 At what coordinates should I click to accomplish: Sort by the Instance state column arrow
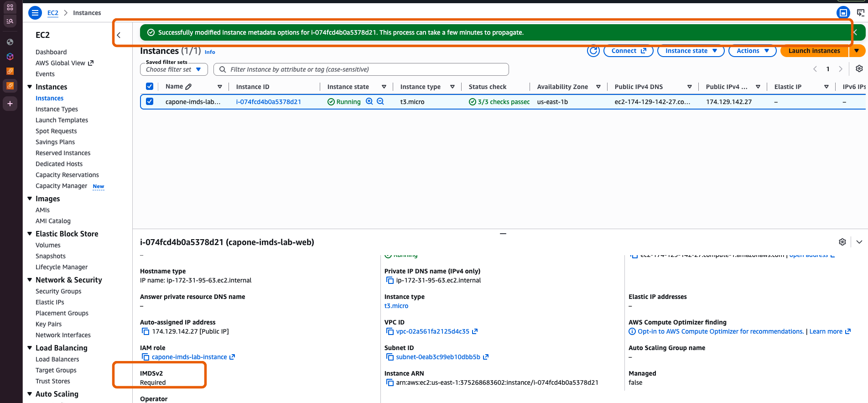pyautogui.click(x=384, y=87)
